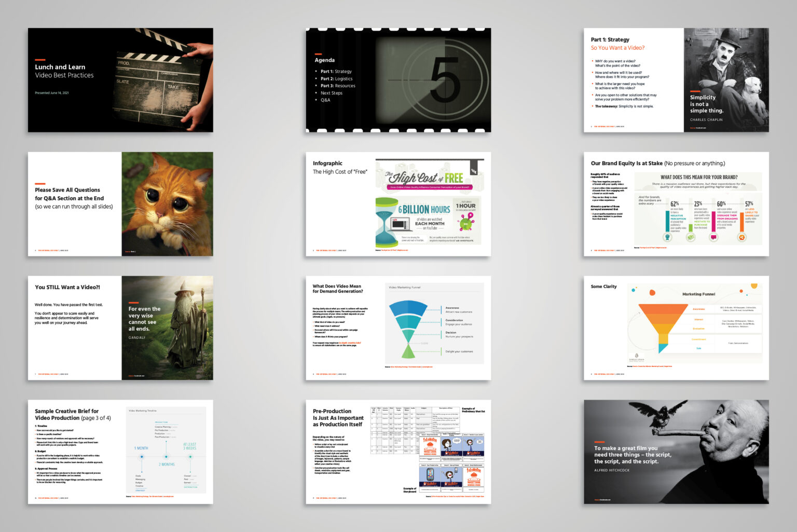Select the Part 1: Strategy slide

676,80
